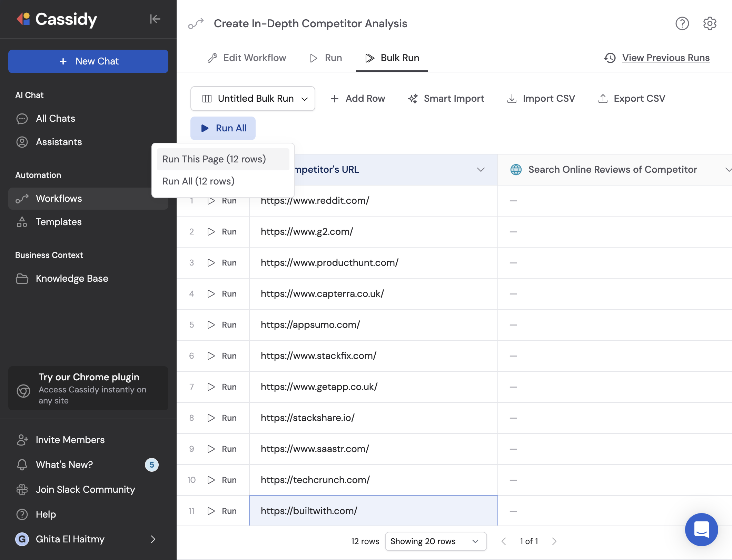Click the Export CSV upload icon
732x560 pixels.
coord(603,99)
